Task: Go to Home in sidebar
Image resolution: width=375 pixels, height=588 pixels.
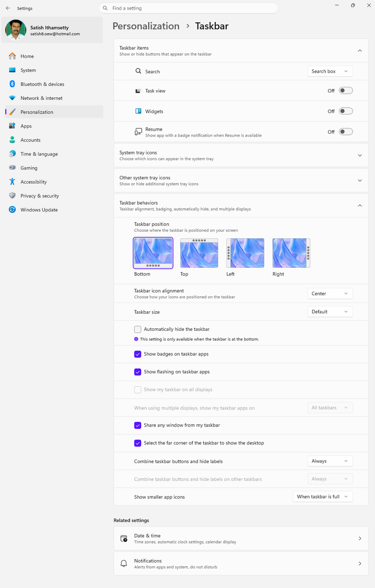Action: tap(54, 56)
